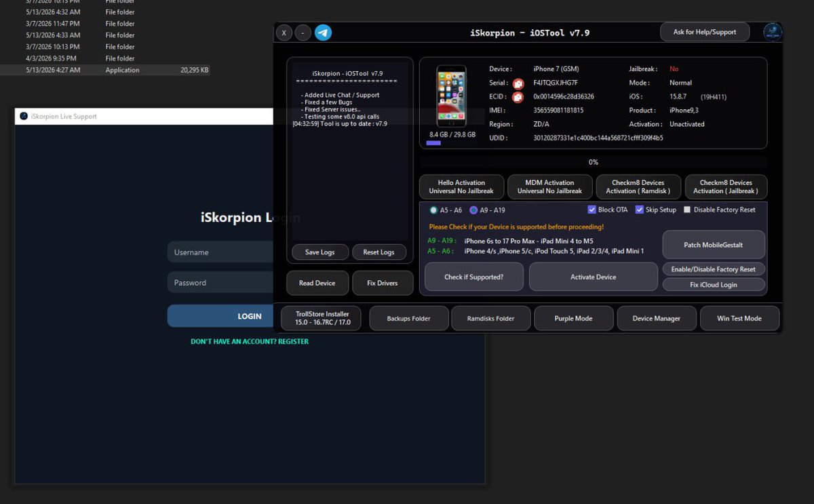Click Patch MobileGestalt button
814x504 pixels.
714,245
